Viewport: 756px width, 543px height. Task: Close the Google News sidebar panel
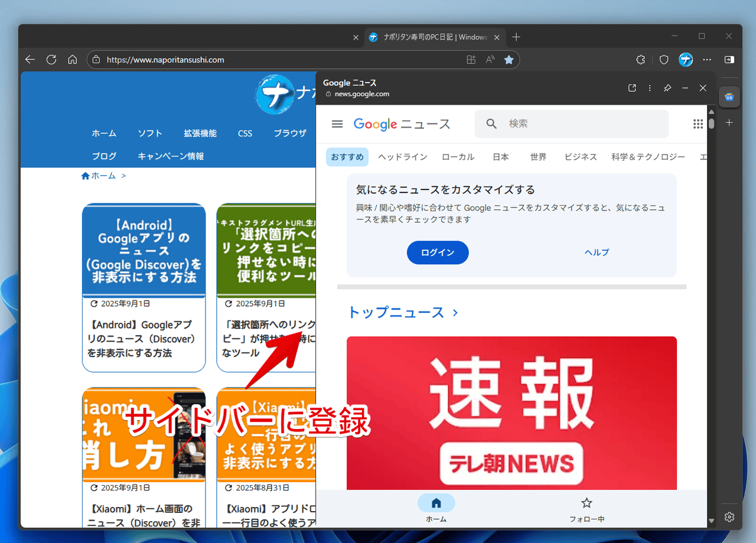[x=703, y=88]
